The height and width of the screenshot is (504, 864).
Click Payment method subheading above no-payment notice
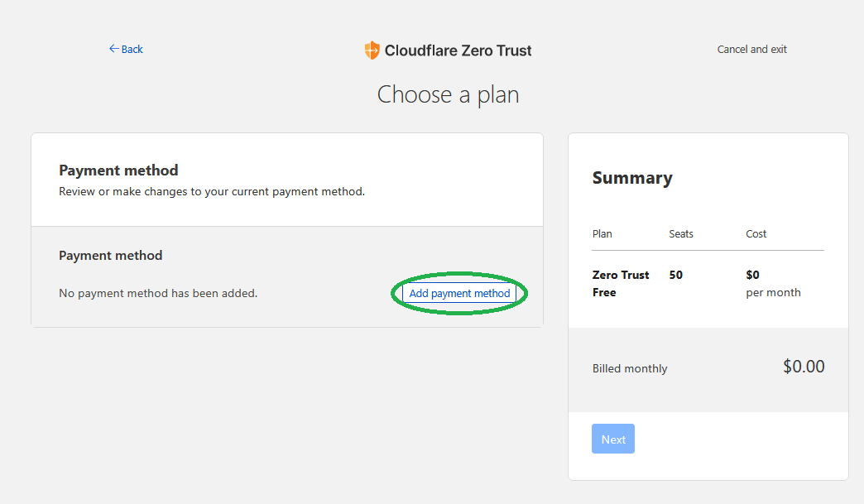111,256
